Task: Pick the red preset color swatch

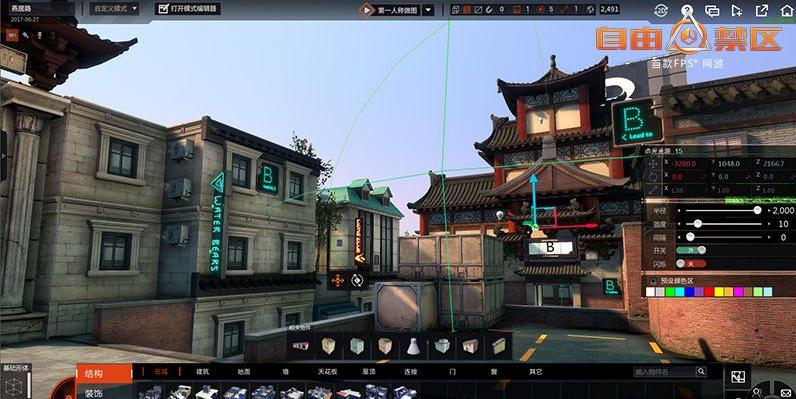Action: [x=708, y=292]
